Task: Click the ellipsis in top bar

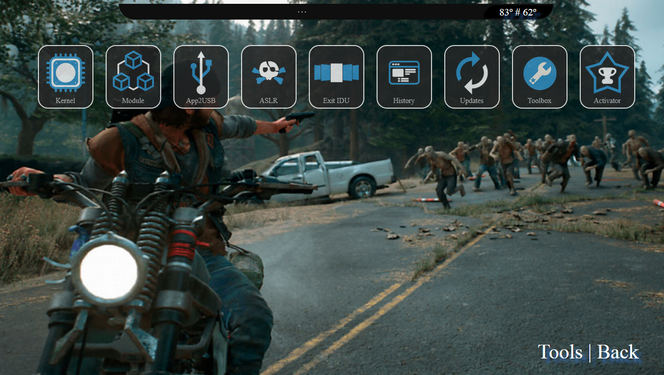Action: [302, 12]
